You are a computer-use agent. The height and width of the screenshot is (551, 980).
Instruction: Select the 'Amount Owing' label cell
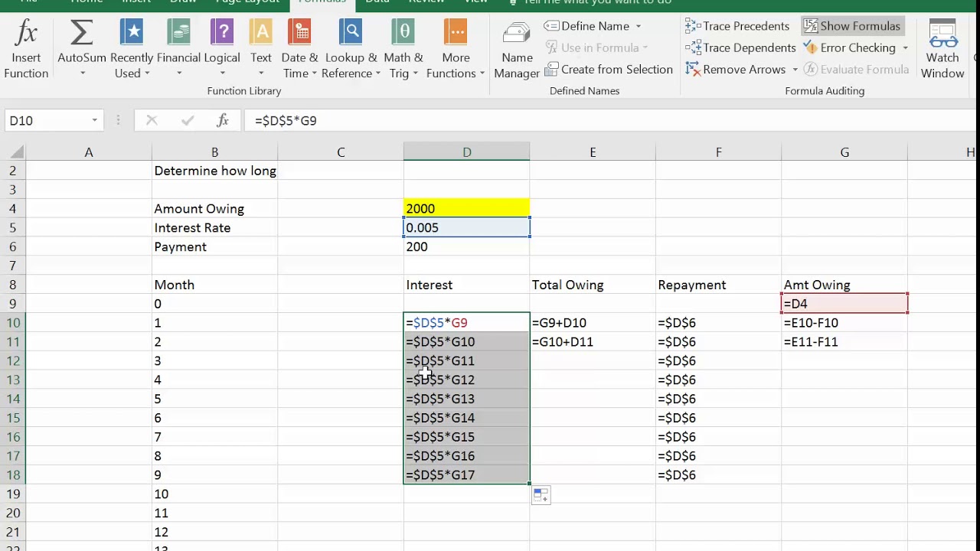[214, 208]
